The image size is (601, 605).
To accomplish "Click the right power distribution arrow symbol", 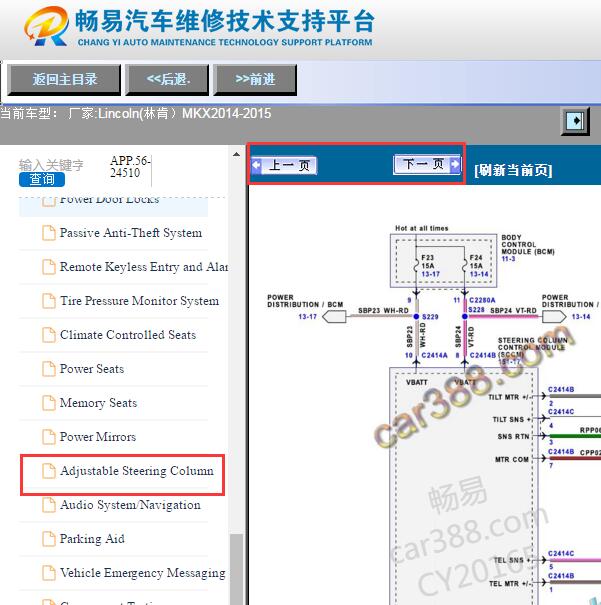I will pos(554,317).
